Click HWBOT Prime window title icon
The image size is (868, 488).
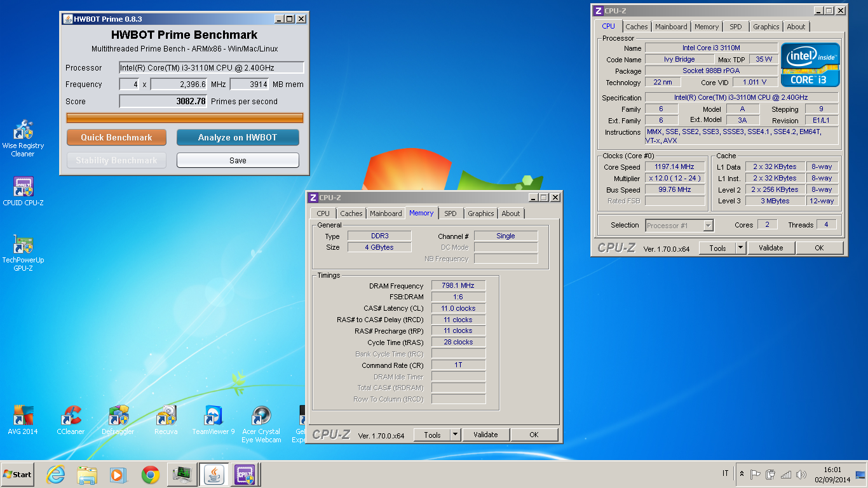tap(68, 19)
